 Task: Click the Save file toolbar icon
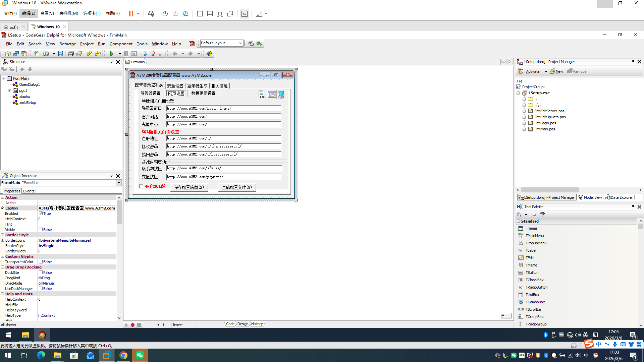(60, 54)
